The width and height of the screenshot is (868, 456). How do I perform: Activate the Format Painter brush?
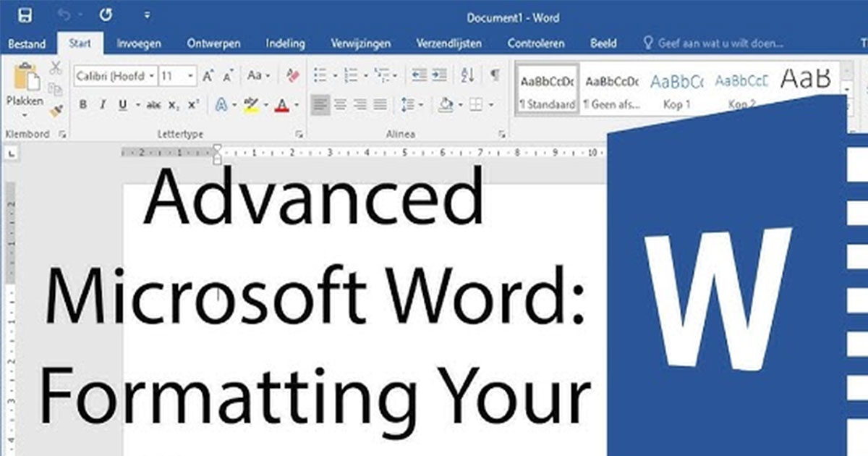(56, 110)
